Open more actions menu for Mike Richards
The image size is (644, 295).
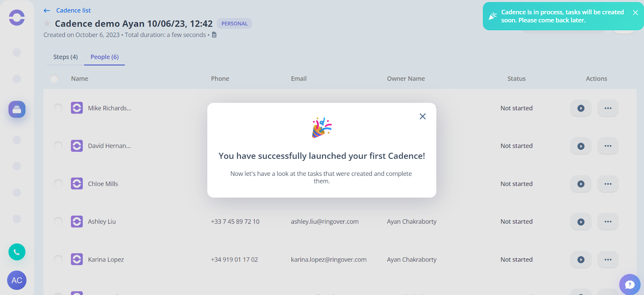point(608,108)
